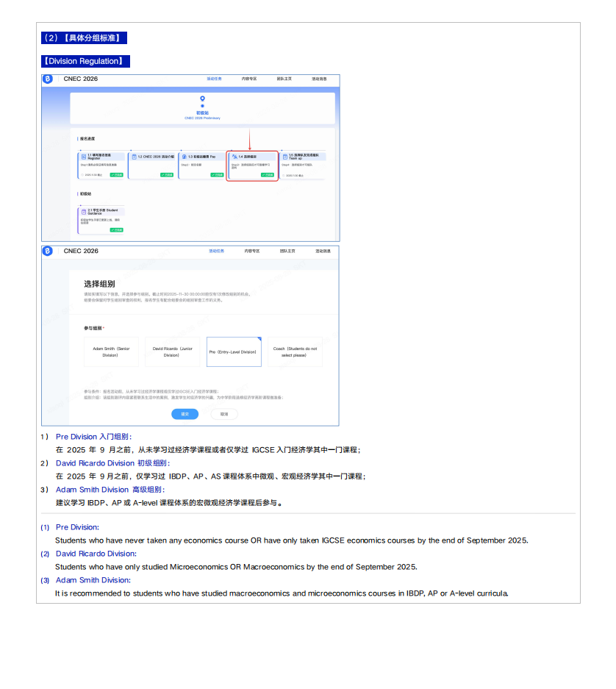Click the 1.5 Team up card icon
The width and height of the screenshot is (616, 689).
click(x=284, y=157)
